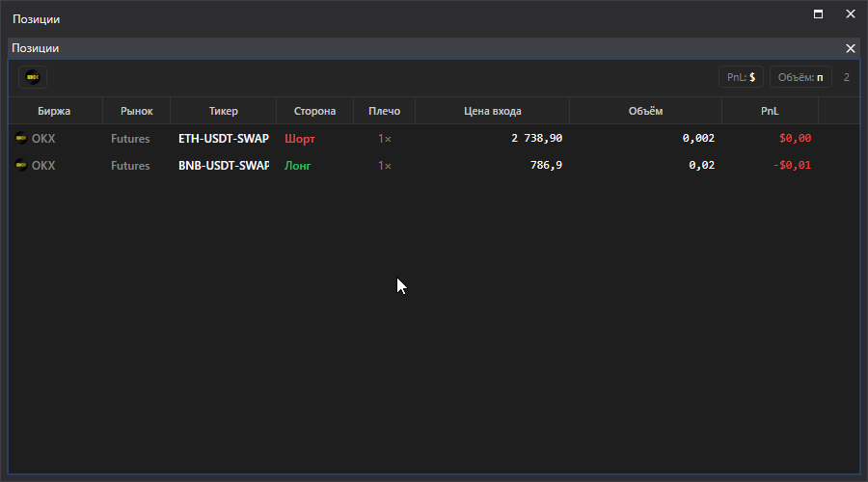Click the OKX exchange filter icon
Viewport: 868px width, 482px height.
[33, 77]
